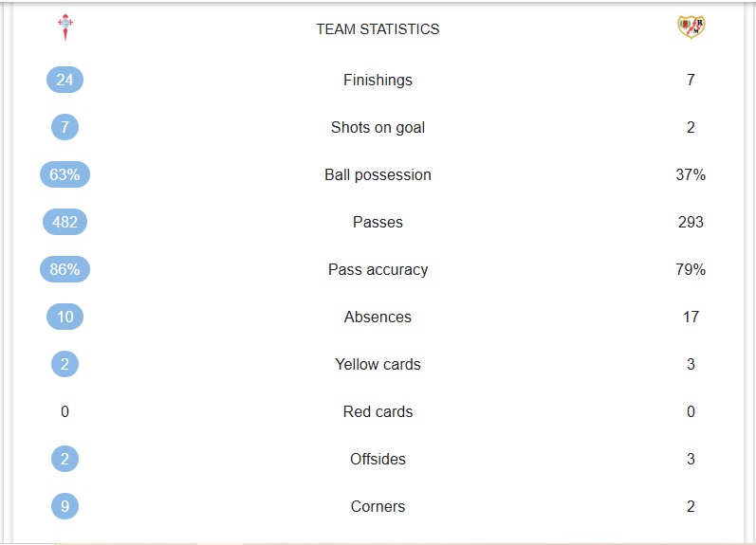Click the Rayo Vallecano team crest
The width and height of the screenshot is (756, 545).
click(691, 27)
